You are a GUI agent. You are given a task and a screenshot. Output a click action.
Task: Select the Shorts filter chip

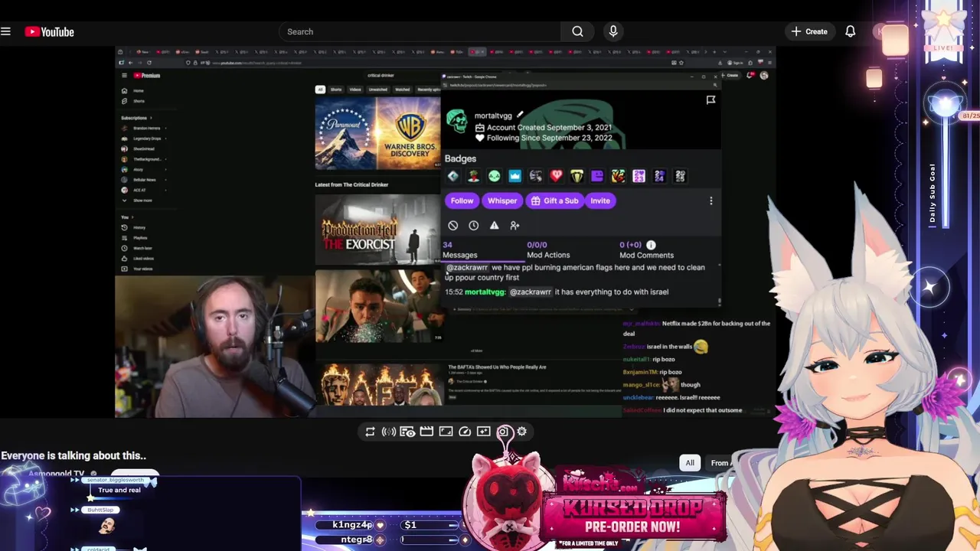point(336,90)
